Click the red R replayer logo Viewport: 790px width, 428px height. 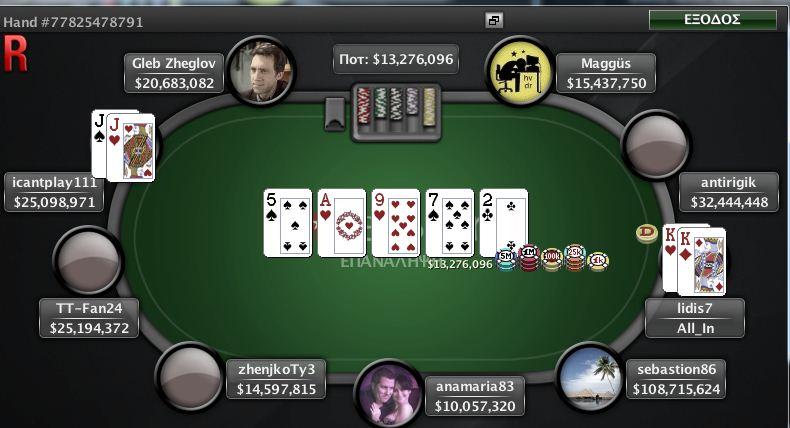[x=15, y=53]
